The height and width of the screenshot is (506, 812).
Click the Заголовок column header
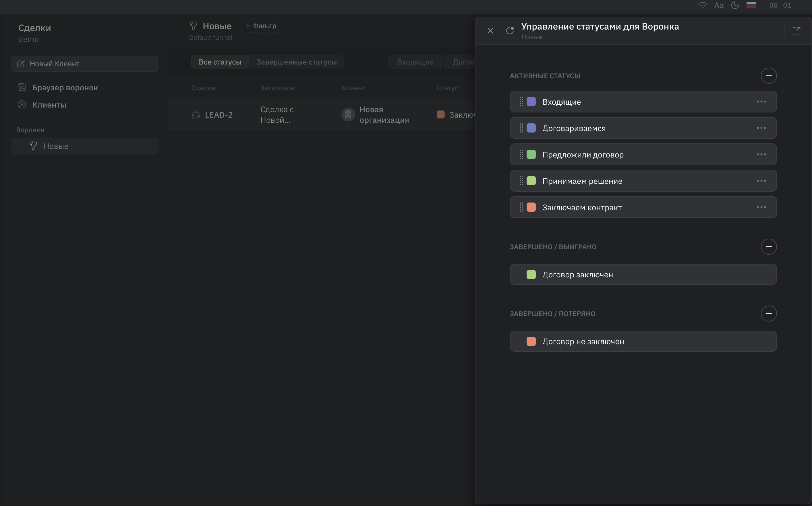pyautogui.click(x=277, y=88)
